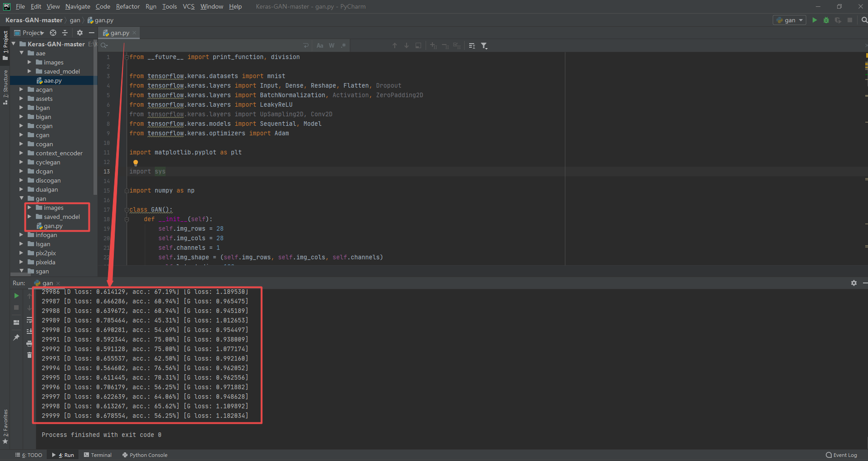The image size is (868, 461).
Task: Click Run with Coverage icon in toolbar
Action: pyautogui.click(x=838, y=20)
